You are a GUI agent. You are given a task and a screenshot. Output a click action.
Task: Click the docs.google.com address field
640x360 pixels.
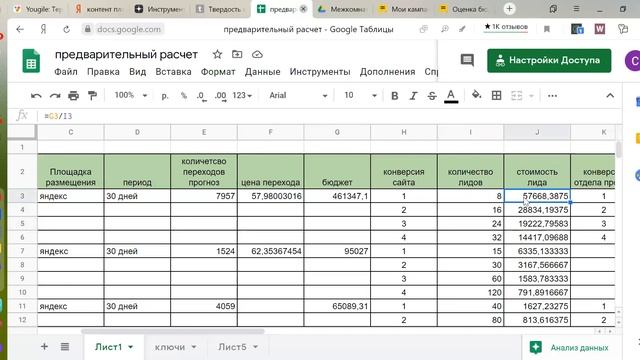click(x=129, y=29)
